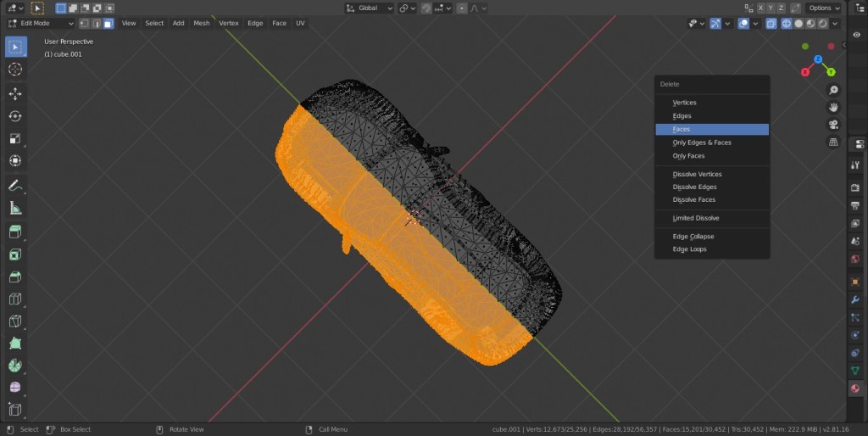Viewport: 868px width, 436px height.
Task: Click the green Y axis gizmo ball
Action: (831, 72)
